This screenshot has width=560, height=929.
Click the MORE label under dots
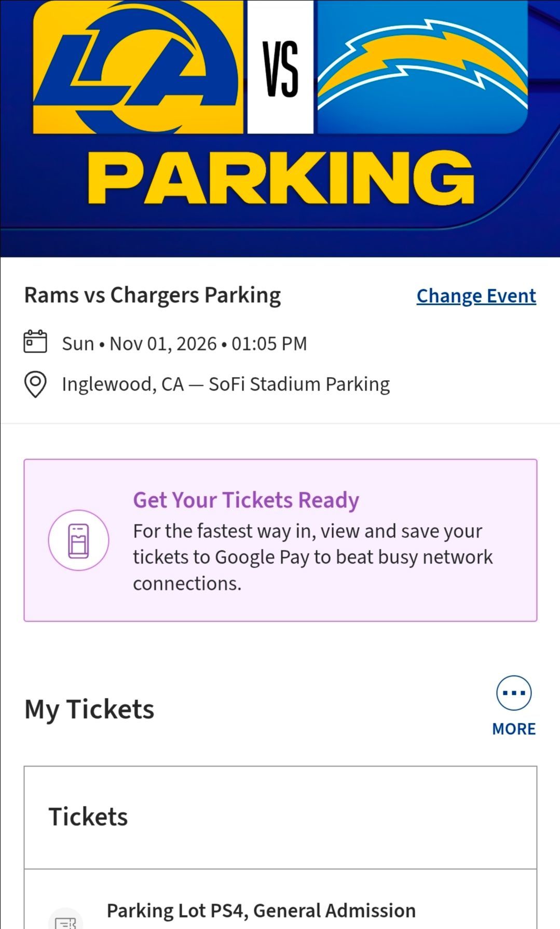514,729
